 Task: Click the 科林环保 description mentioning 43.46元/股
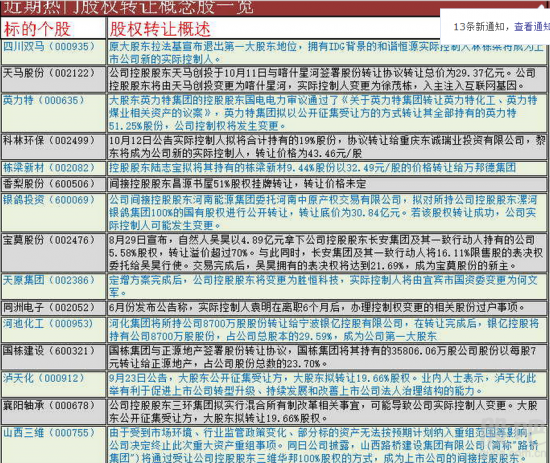(327, 147)
